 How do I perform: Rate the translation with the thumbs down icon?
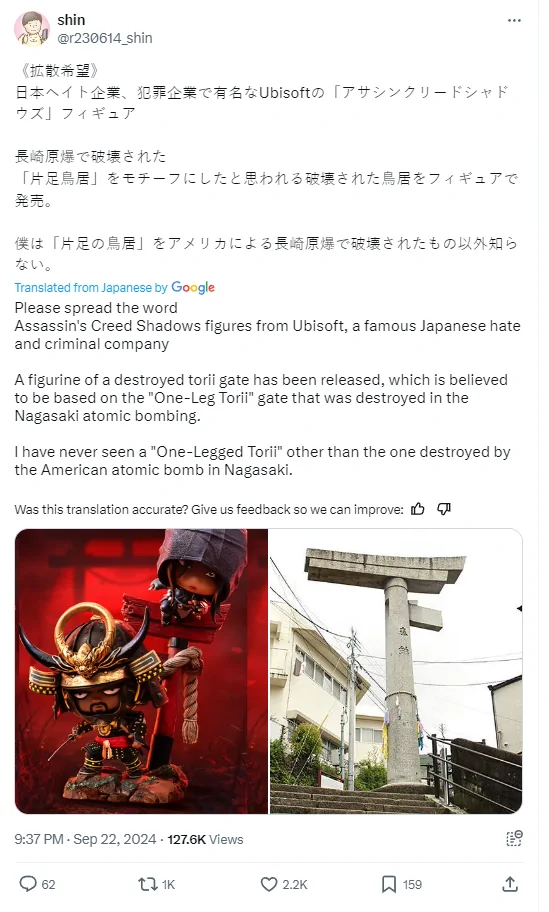pyautogui.click(x=444, y=510)
